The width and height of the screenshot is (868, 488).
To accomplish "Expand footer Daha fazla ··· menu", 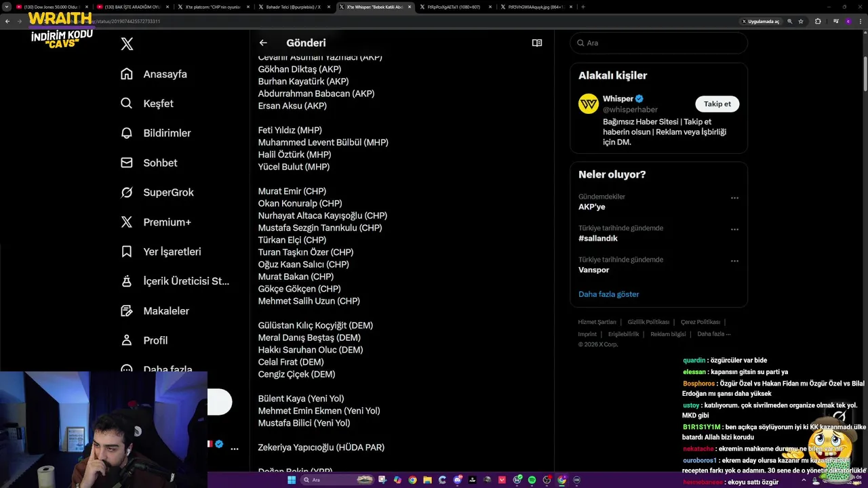I will 713,334.
